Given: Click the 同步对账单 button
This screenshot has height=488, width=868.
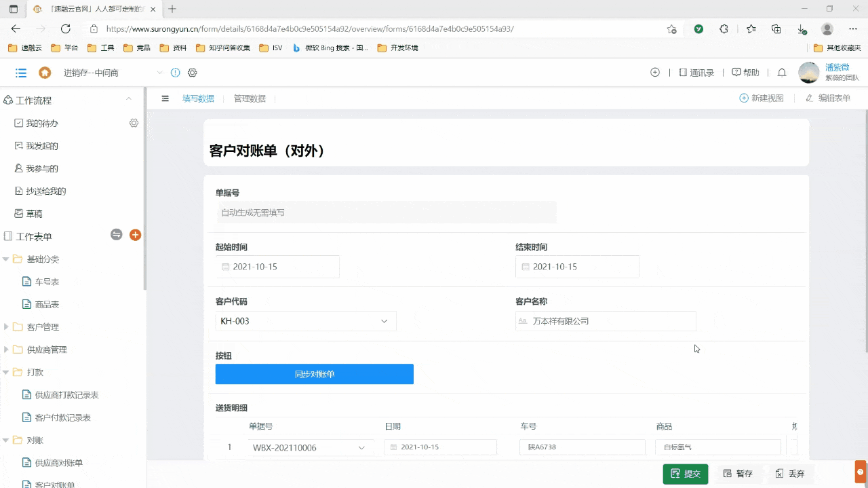Looking at the screenshot, I should click(x=315, y=374).
